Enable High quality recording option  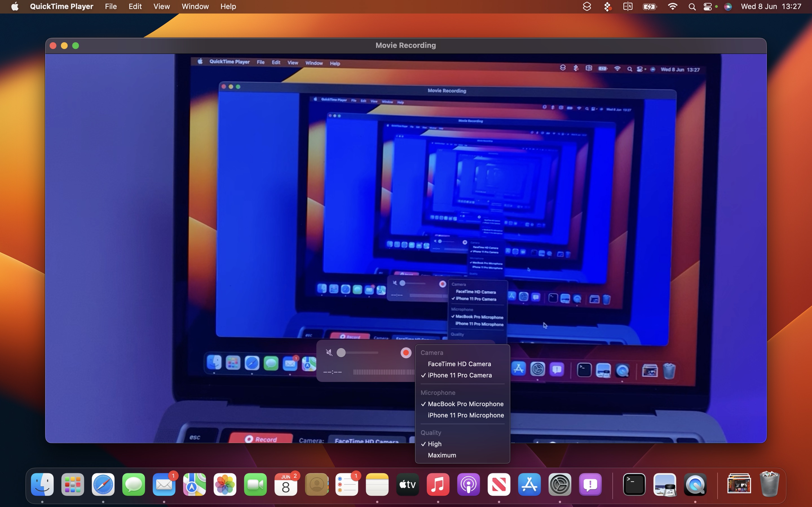click(x=434, y=443)
